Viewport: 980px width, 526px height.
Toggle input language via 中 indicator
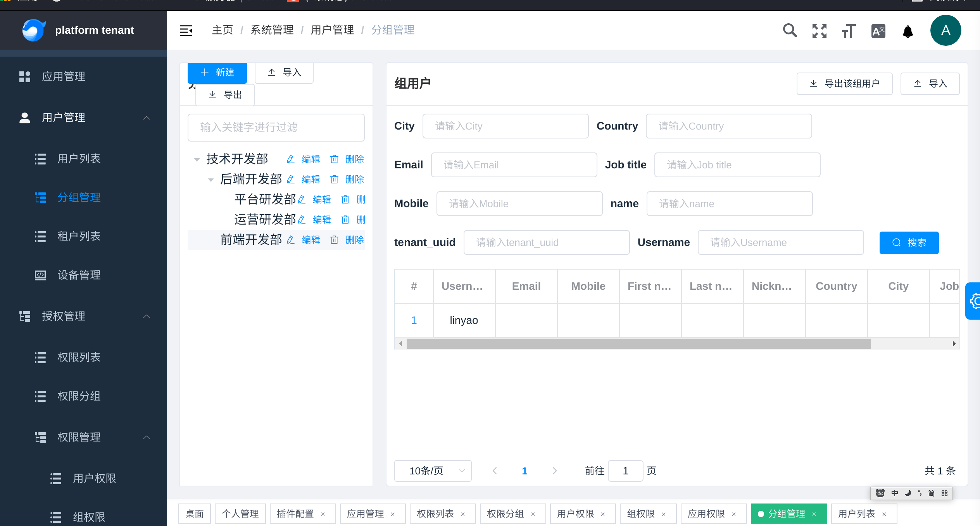click(894, 493)
